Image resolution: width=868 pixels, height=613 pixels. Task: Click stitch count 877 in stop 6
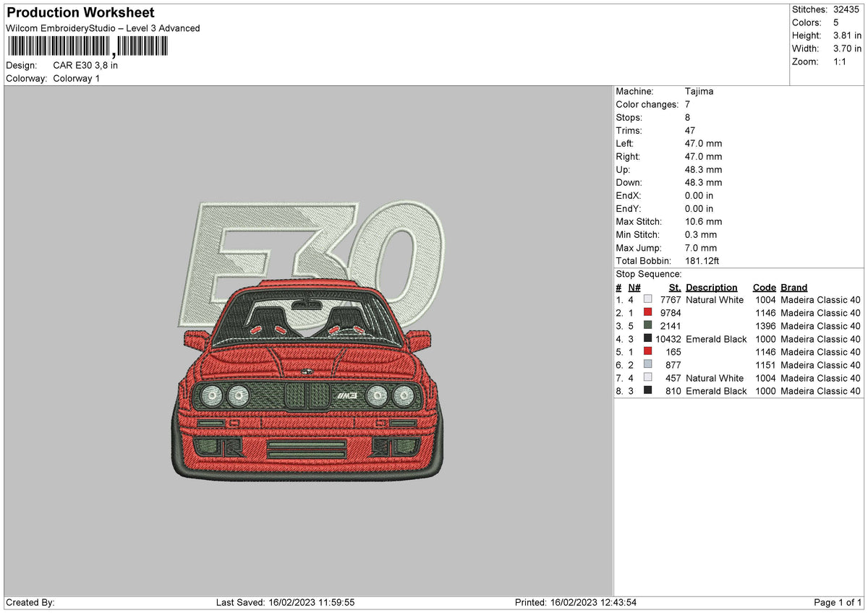coord(673,365)
